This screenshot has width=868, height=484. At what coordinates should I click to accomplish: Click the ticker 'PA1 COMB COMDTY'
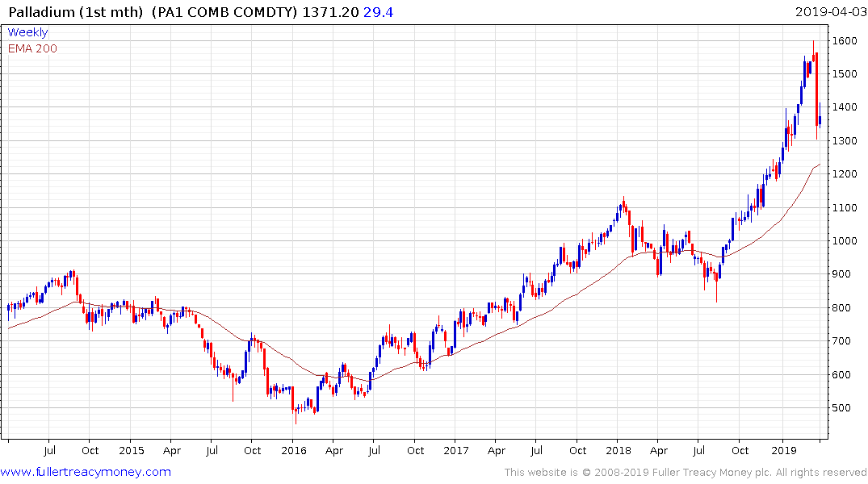[x=225, y=12]
